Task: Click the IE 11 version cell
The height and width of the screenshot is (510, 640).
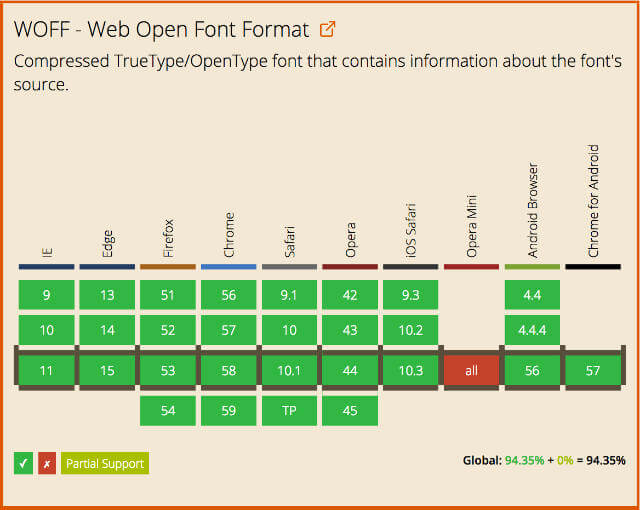Action: pos(47,370)
